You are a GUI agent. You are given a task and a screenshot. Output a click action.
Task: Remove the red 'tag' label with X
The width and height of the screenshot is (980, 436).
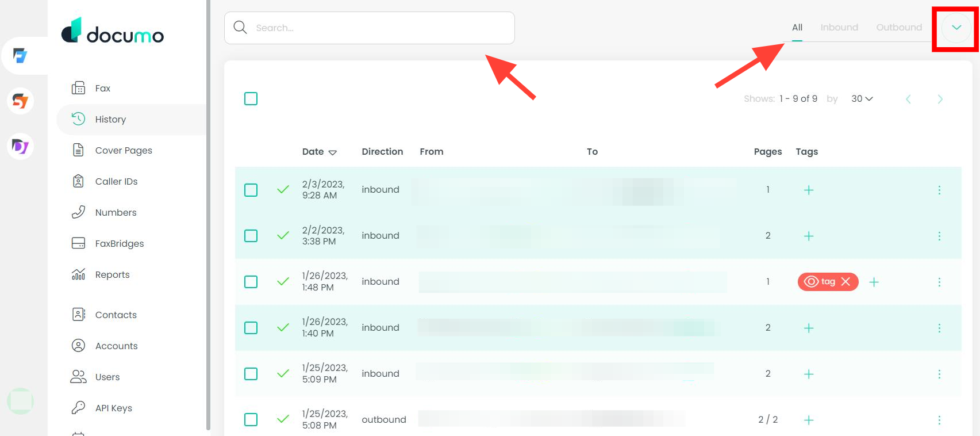click(846, 282)
